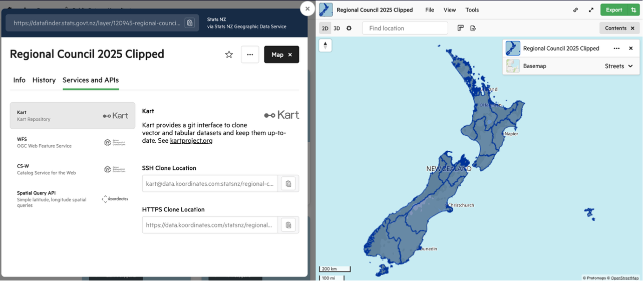Select the Spatial Query API entry

click(73, 199)
